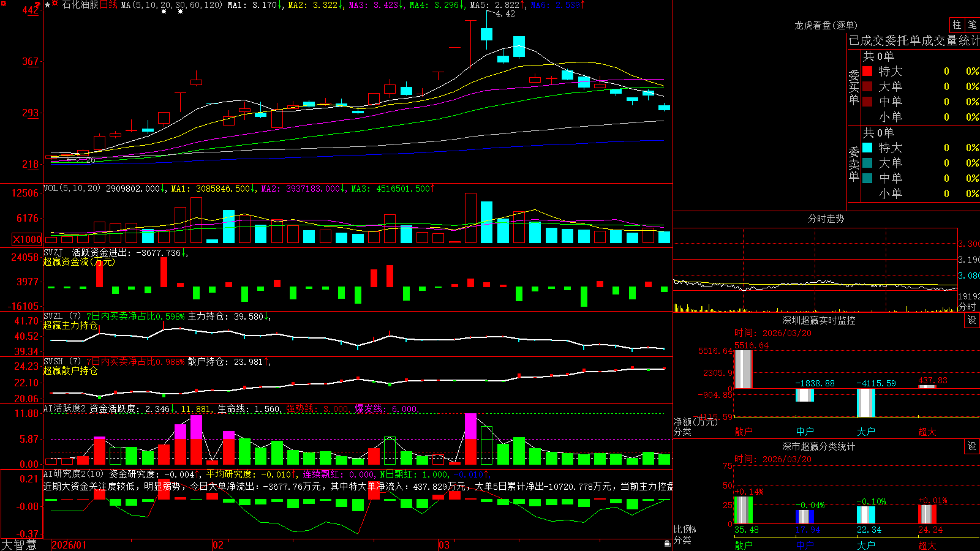Click the X1000 volume scale box

click(27, 239)
